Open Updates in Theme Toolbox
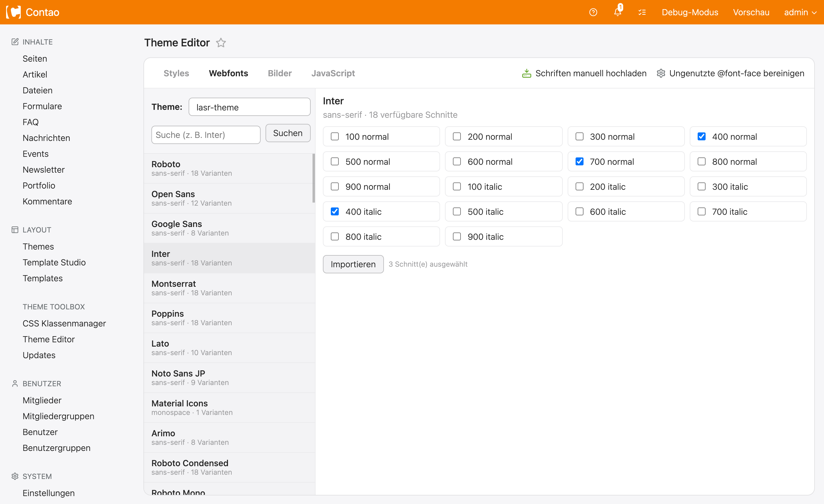 [39, 355]
